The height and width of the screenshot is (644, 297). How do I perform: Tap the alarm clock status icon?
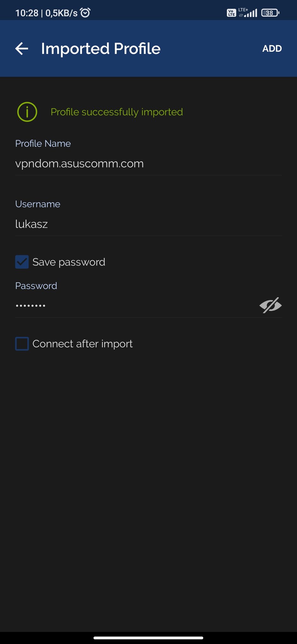click(x=85, y=13)
